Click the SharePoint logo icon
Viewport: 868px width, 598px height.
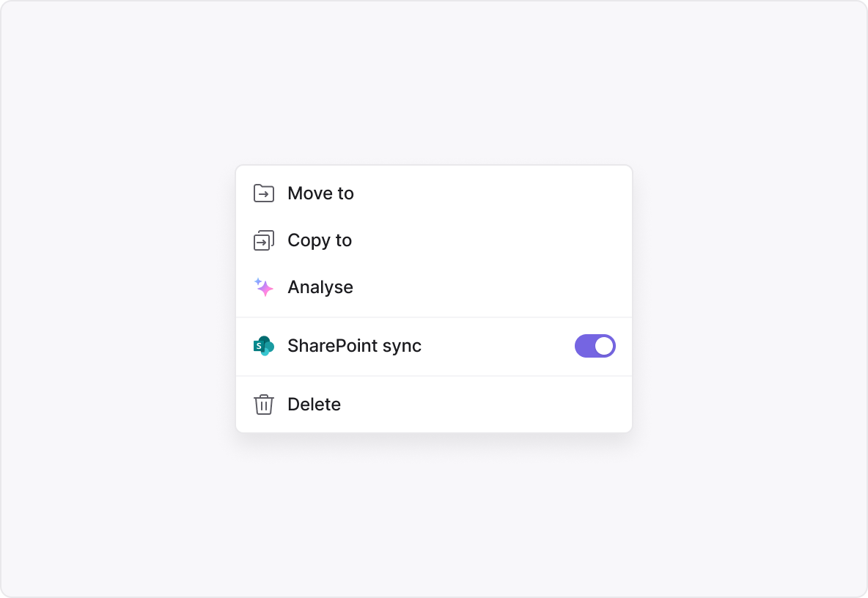click(263, 346)
